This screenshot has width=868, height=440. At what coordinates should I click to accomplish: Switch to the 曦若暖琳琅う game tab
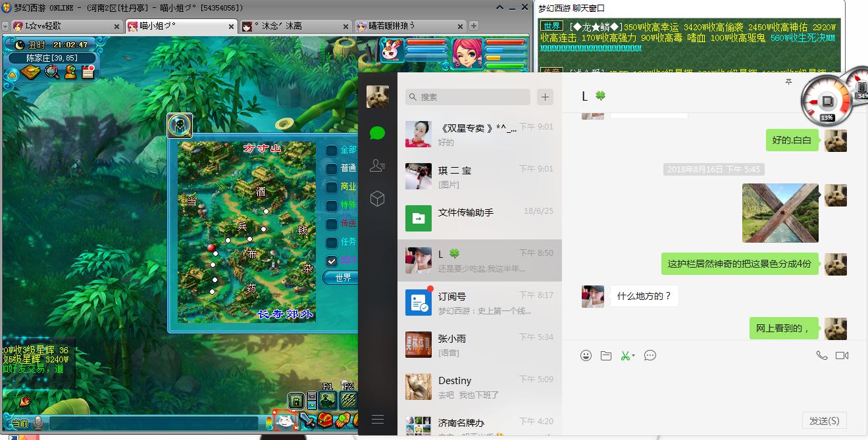(409, 26)
